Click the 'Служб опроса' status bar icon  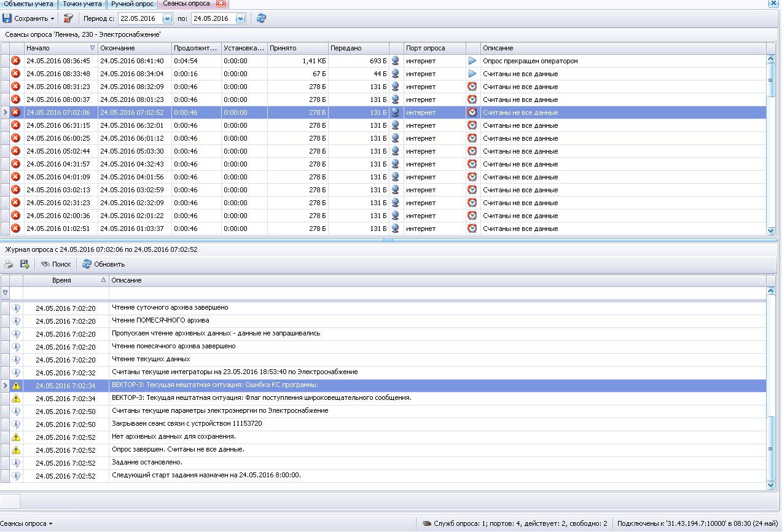[x=426, y=523]
